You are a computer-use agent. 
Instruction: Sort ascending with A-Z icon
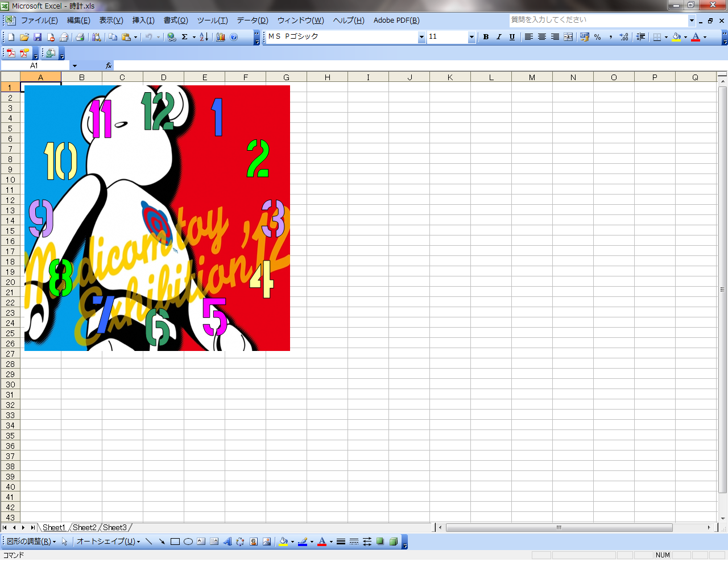tap(204, 37)
